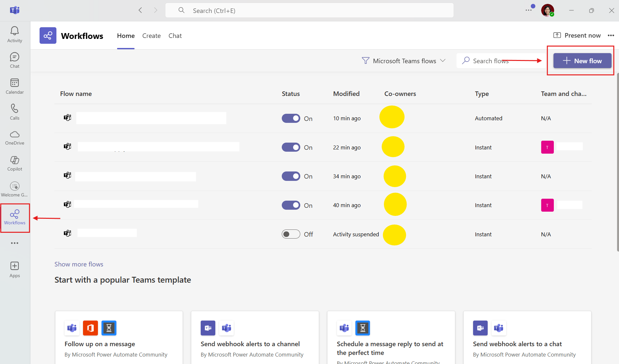Click the Status column header

point(291,94)
